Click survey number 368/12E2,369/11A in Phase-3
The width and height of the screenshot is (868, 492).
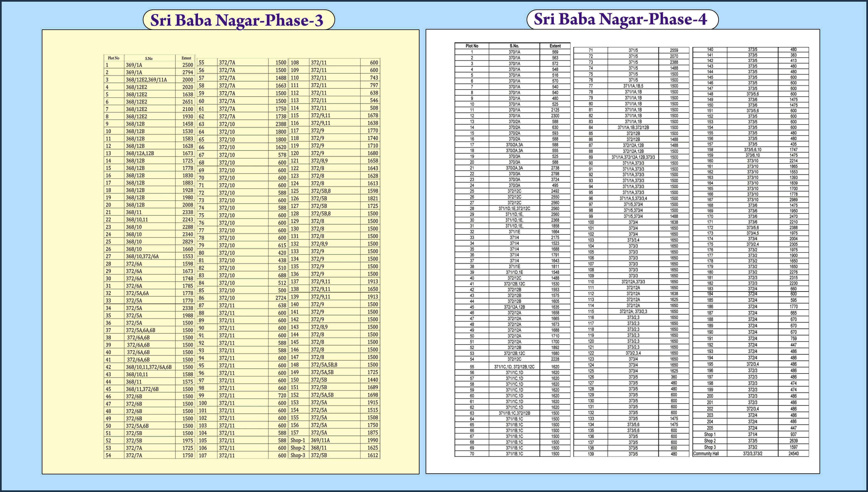(146, 80)
